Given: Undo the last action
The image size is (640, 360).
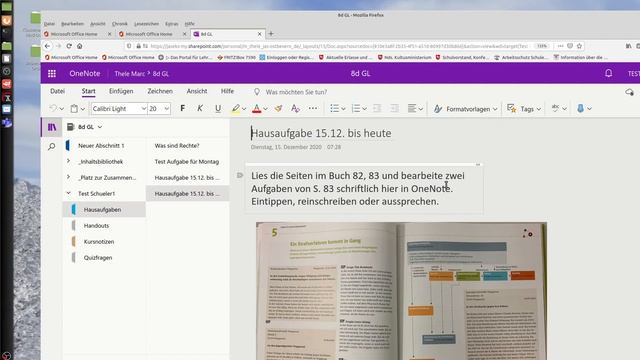Looking at the screenshot, I should [53, 109].
